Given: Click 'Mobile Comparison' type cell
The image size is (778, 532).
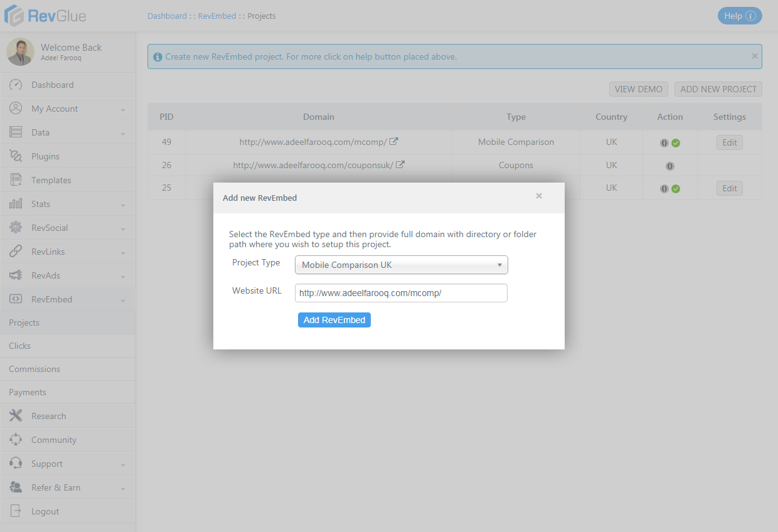Looking at the screenshot, I should point(516,142).
